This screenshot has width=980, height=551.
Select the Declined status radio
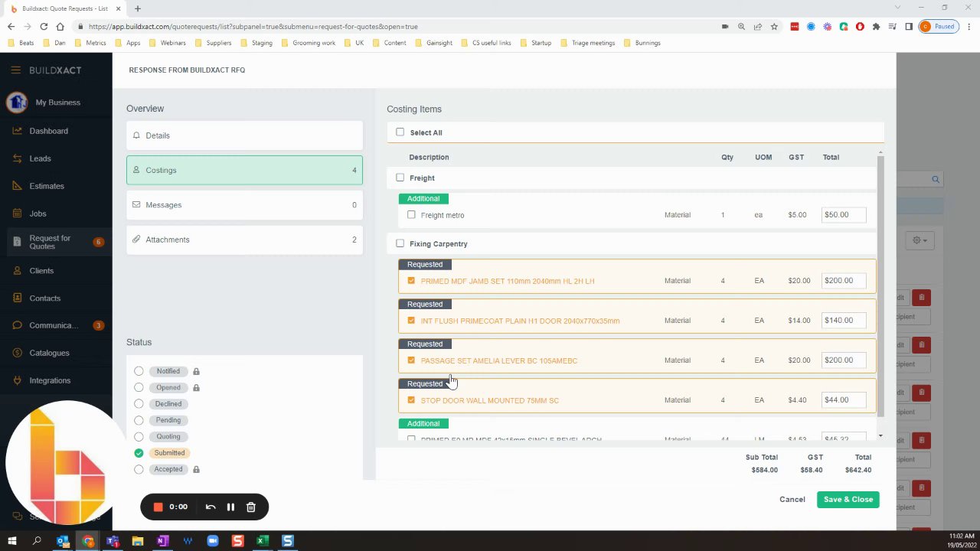tap(139, 404)
